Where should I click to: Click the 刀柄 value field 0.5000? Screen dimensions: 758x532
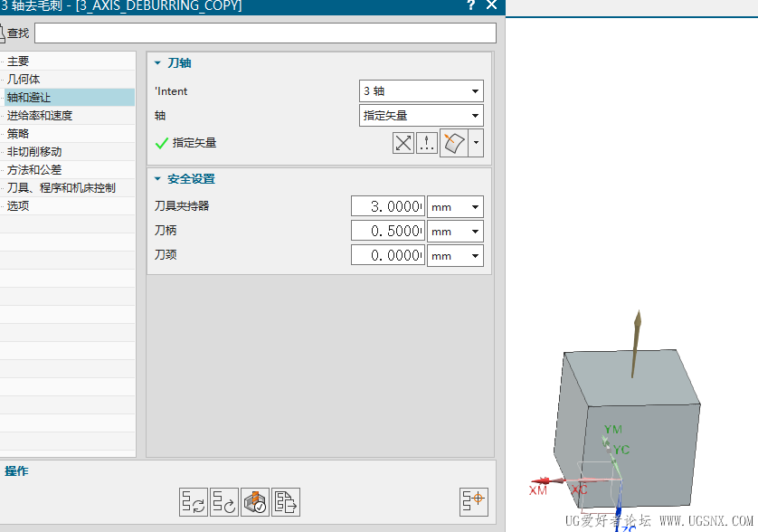388,232
